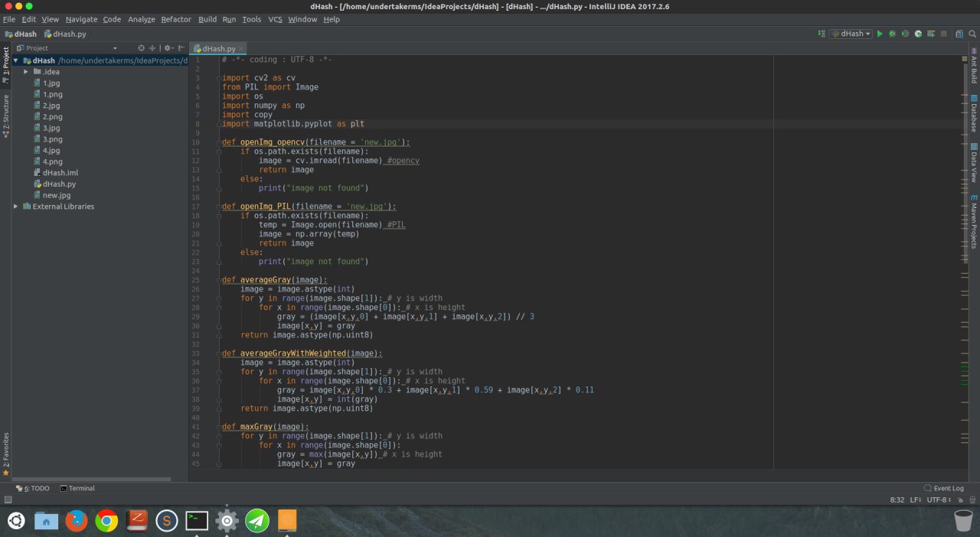Toggle the read-only lock icon in status bar
The height and width of the screenshot is (537, 980).
click(960, 500)
